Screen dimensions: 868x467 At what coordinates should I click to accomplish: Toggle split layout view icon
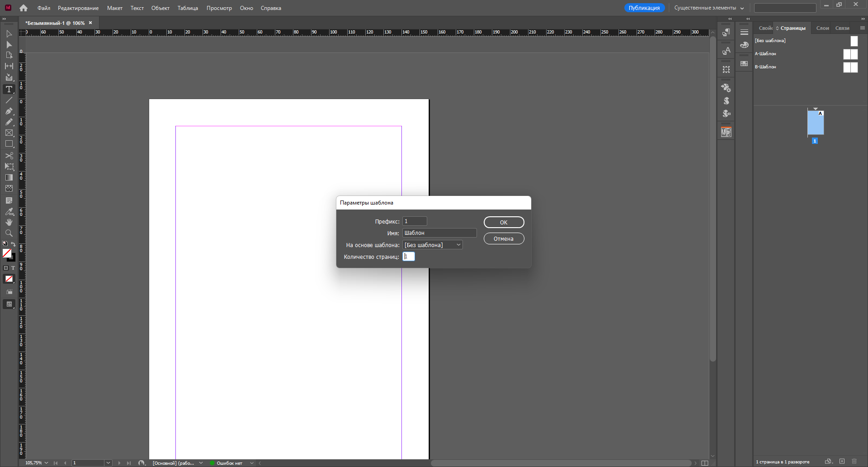[x=704, y=463]
